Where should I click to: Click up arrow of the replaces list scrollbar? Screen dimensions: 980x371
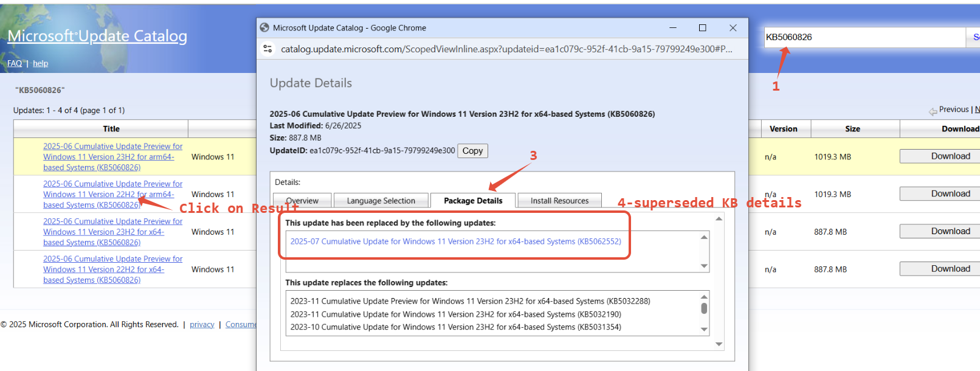coord(704,297)
